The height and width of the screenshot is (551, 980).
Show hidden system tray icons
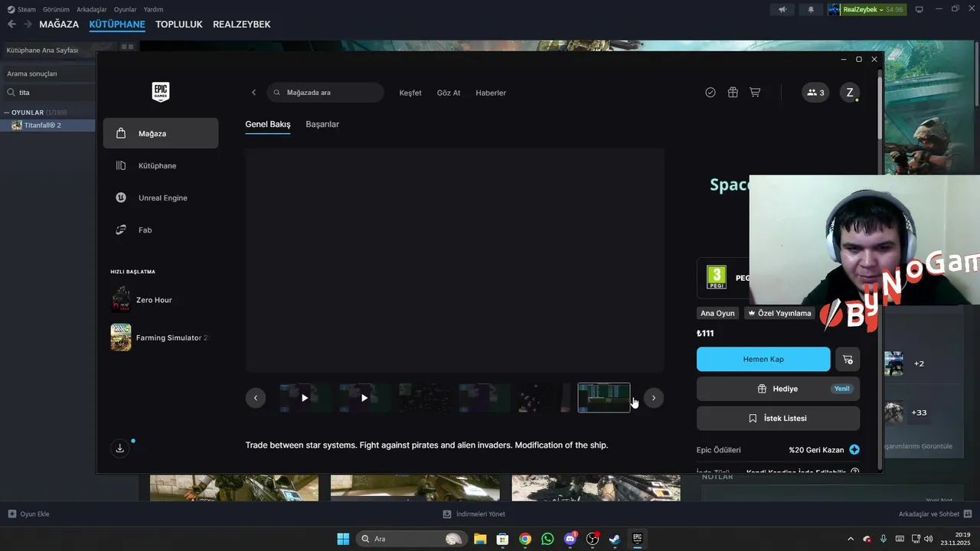[x=851, y=539]
